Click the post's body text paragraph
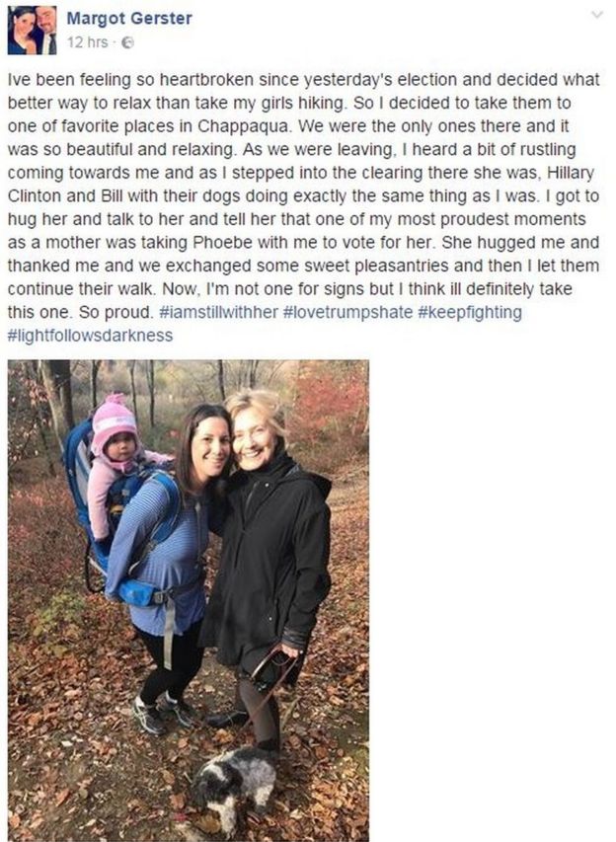The width and height of the screenshot is (616, 842). [303, 207]
